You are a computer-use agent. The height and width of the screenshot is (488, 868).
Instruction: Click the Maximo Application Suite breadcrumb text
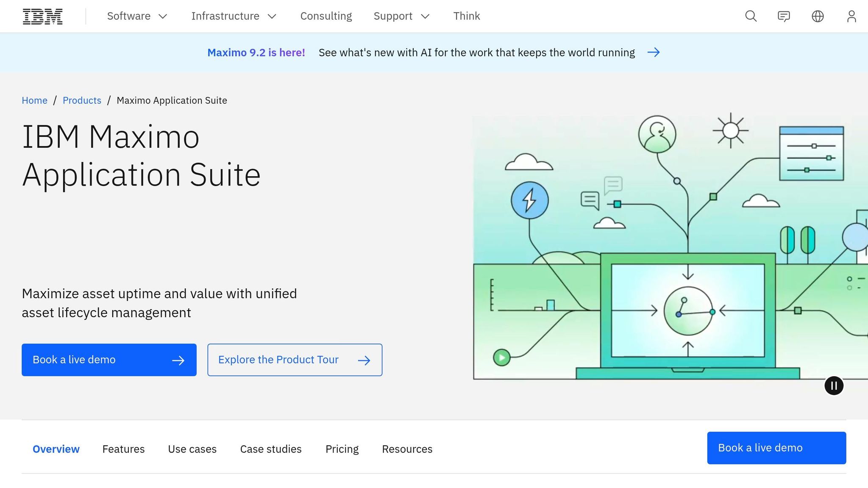172,100
